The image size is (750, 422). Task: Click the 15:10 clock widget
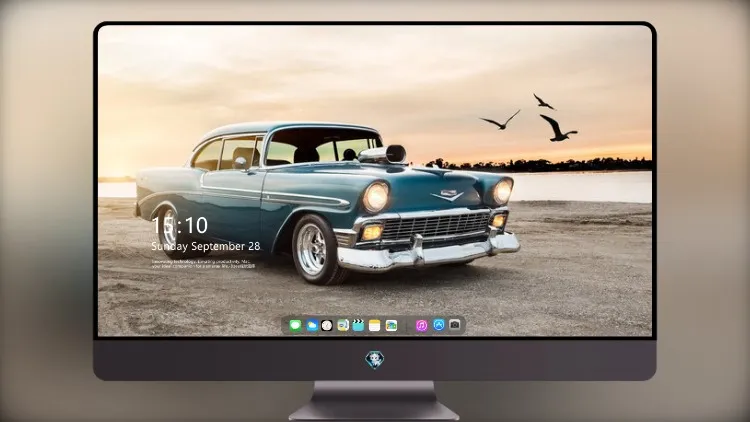coord(180,225)
